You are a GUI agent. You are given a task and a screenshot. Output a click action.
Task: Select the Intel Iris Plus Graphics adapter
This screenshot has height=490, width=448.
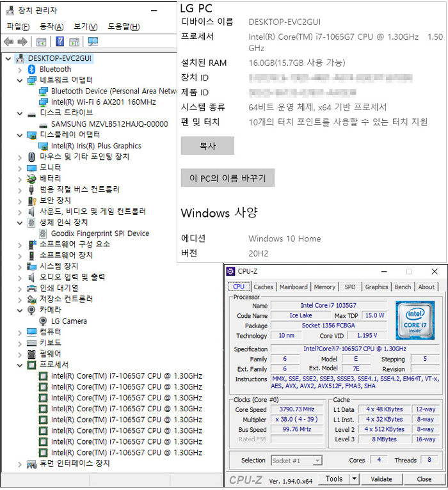(96, 146)
